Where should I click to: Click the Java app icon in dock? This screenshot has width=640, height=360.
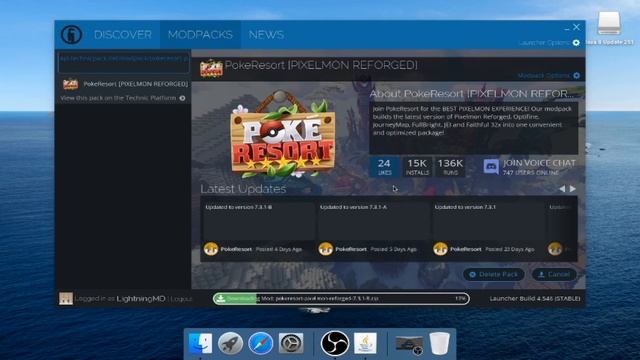coord(365,343)
